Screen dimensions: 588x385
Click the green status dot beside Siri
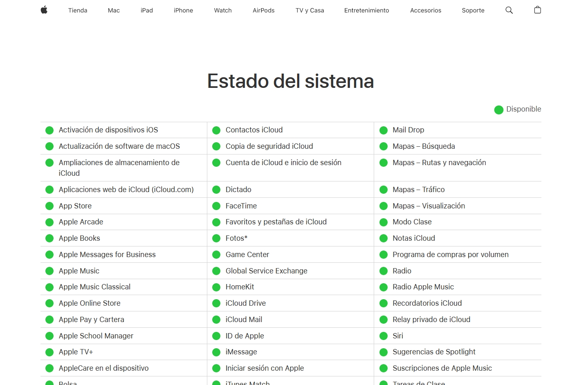[384, 336]
